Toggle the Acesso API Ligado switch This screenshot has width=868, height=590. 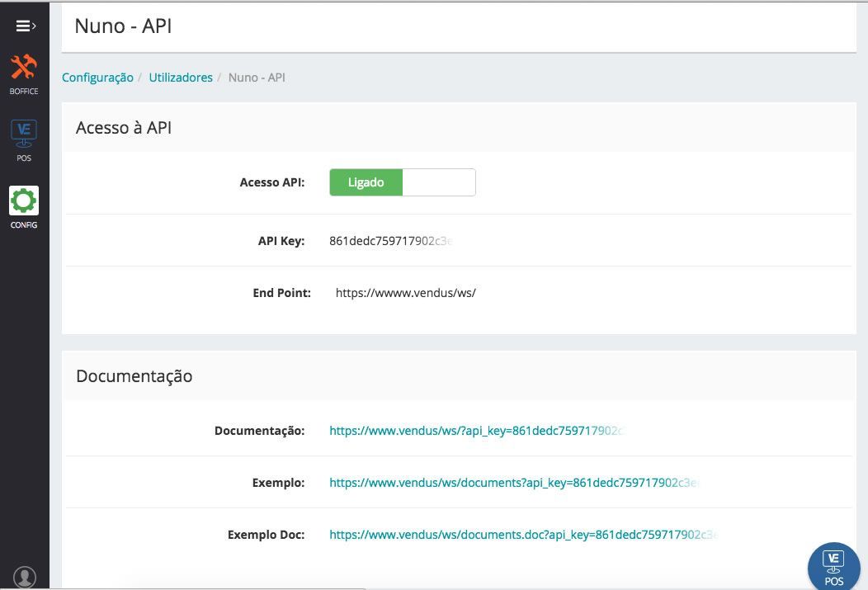pyautogui.click(x=403, y=182)
